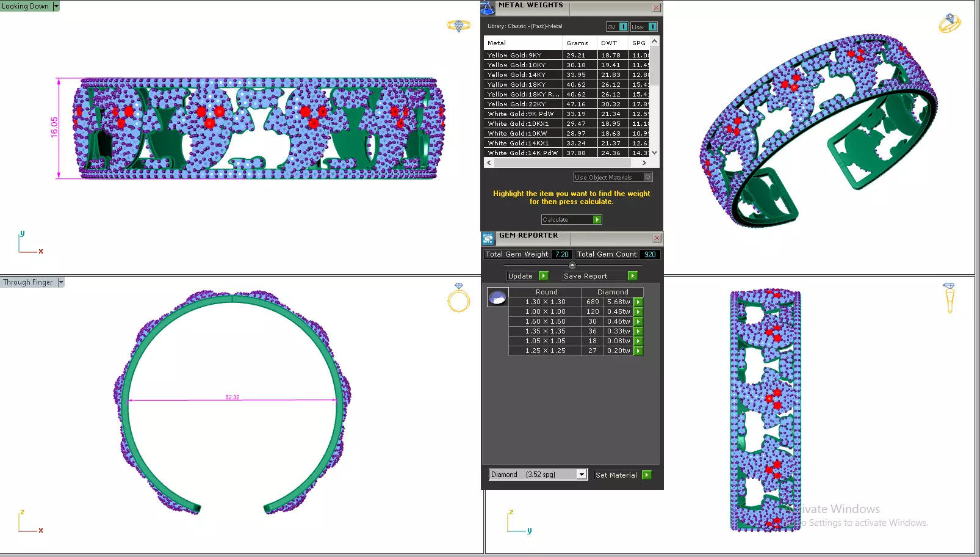The image size is (980, 557).
Task: Click the Update button
Action: (x=522, y=276)
